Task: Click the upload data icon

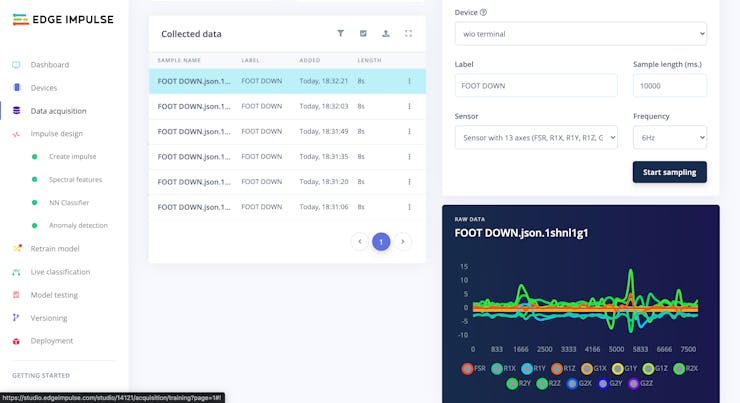Action: pyautogui.click(x=386, y=34)
